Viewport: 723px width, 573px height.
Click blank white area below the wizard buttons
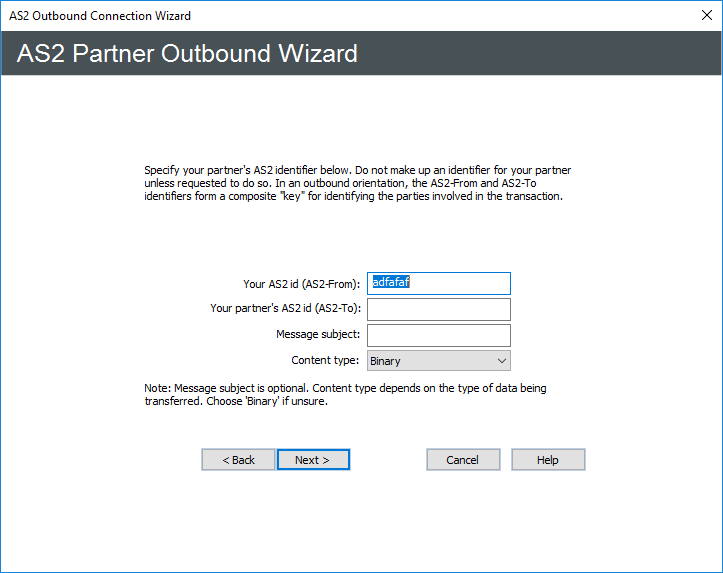[360, 520]
